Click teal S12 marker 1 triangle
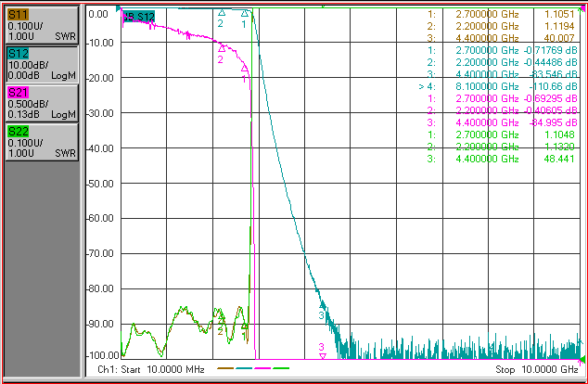The image size is (588, 384). click(x=245, y=14)
